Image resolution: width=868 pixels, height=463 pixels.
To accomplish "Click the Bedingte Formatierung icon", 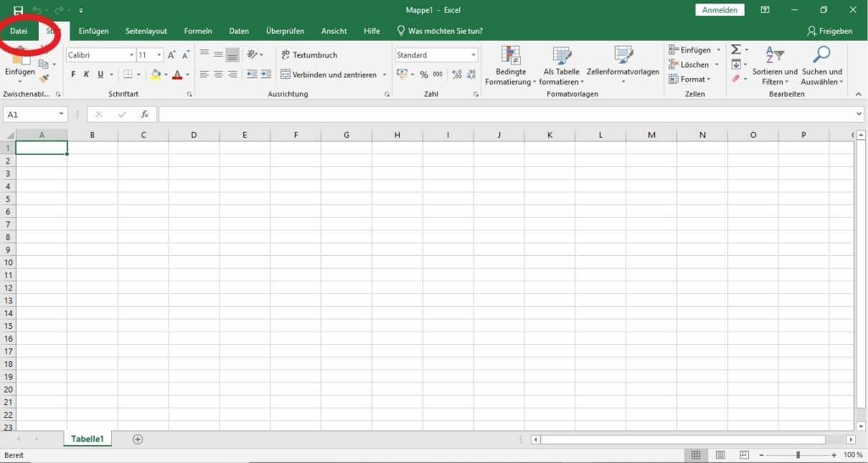I will coord(511,56).
